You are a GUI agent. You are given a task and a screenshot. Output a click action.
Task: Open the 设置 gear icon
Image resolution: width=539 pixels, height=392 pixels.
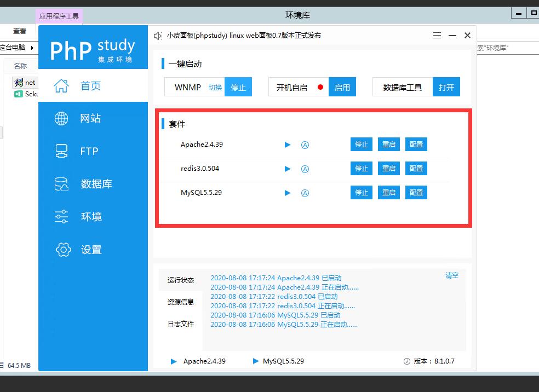[64, 250]
